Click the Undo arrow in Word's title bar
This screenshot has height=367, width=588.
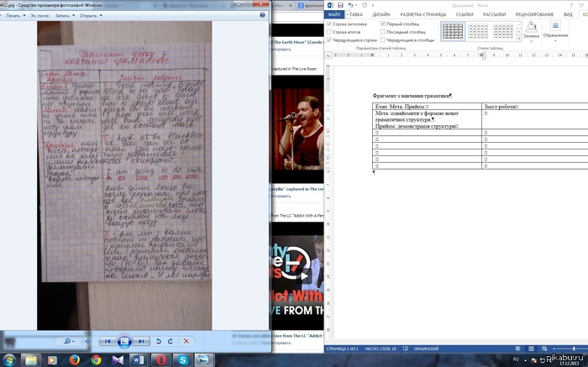point(350,4)
